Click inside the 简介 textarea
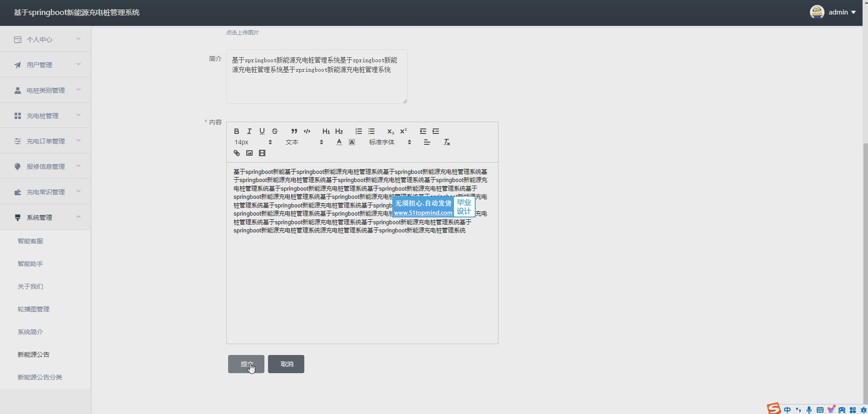The height and width of the screenshot is (414, 868). coord(317,77)
